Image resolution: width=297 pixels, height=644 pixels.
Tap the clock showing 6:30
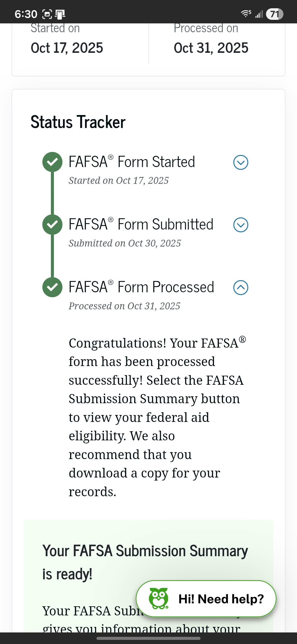[x=26, y=14]
